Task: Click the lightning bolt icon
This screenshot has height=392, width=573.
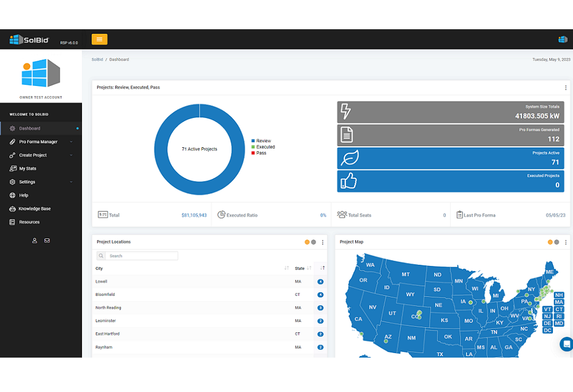Action: pyautogui.click(x=346, y=111)
